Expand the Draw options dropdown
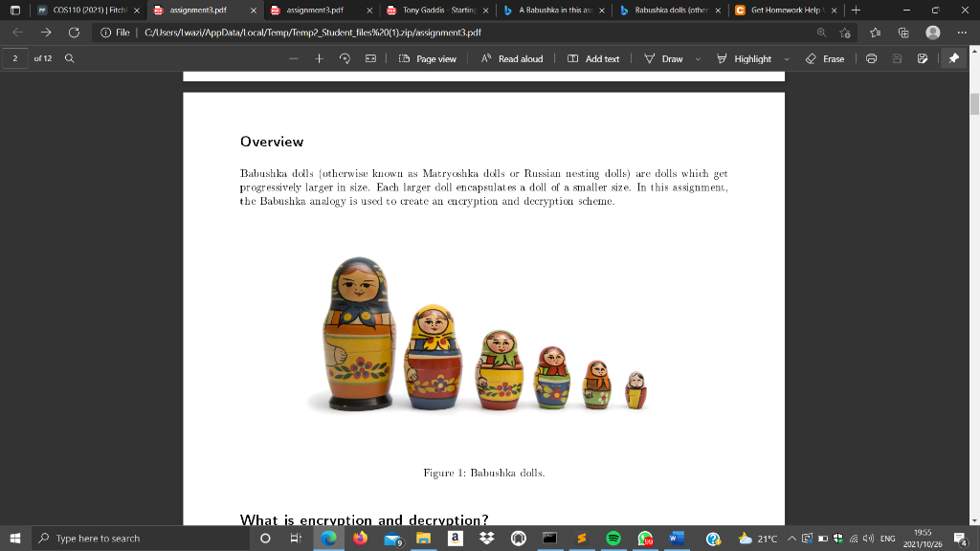Image resolution: width=980 pixels, height=551 pixels. (x=698, y=58)
